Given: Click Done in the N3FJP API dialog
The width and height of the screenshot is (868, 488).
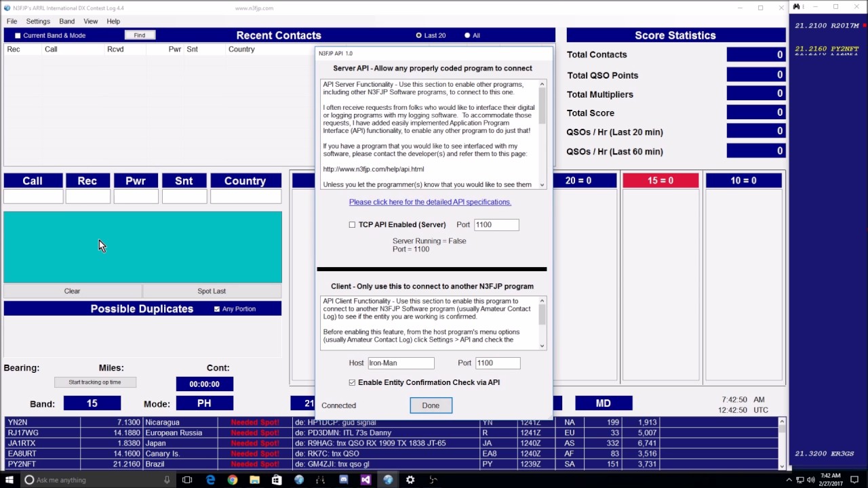Looking at the screenshot, I should tap(431, 405).
